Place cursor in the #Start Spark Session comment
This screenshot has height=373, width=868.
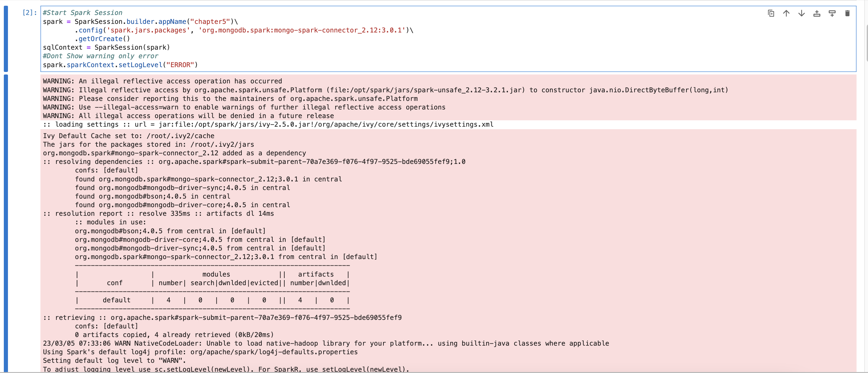[82, 13]
